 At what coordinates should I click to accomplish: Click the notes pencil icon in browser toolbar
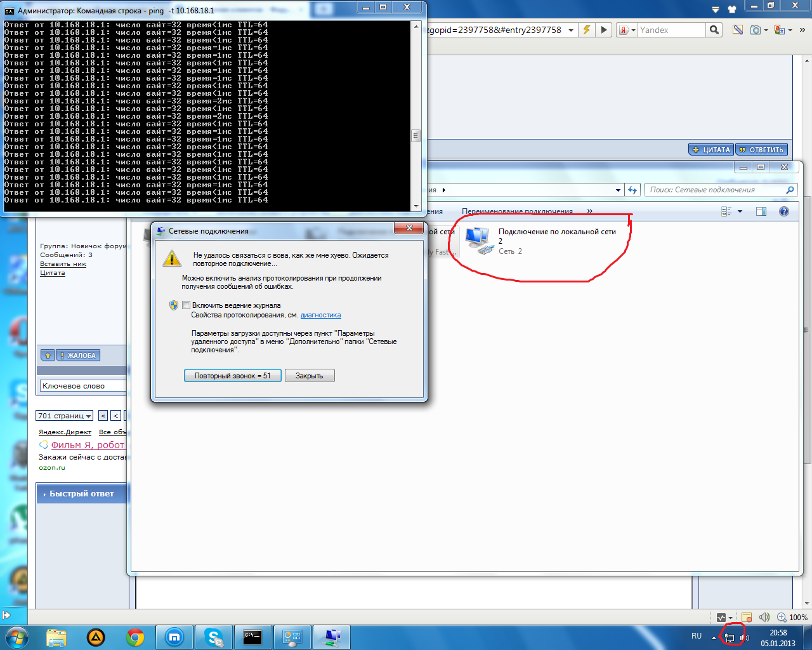[737, 30]
